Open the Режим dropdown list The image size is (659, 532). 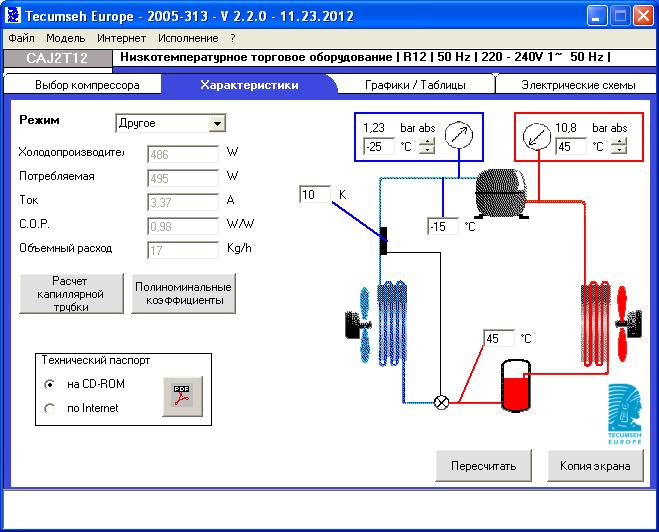click(217, 124)
